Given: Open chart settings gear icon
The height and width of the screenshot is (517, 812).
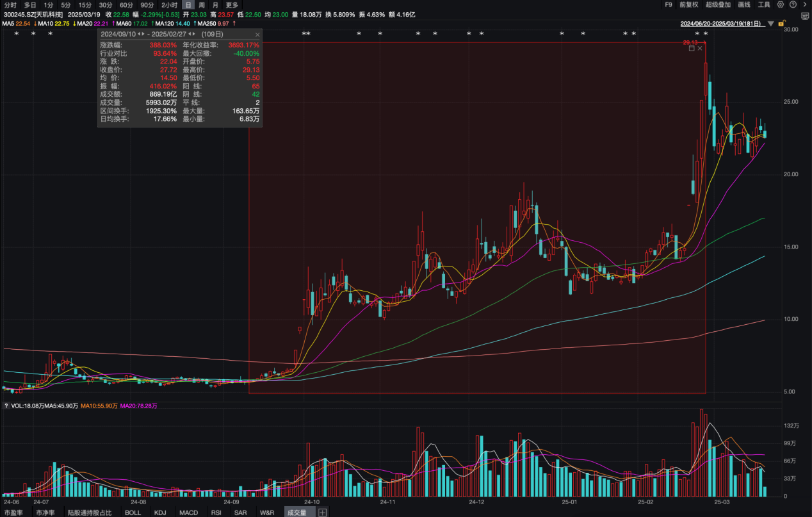Looking at the screenshot, I should pyautogui.click(x=781, y=4).
